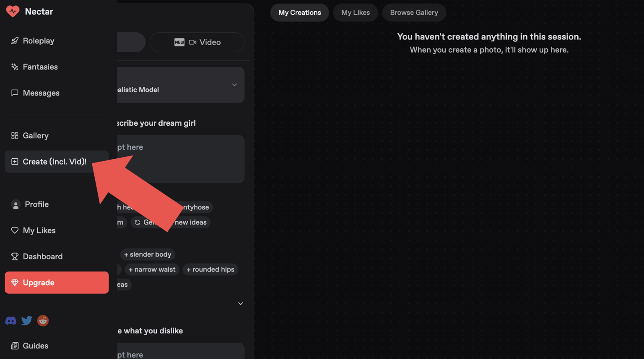Screen dimensions: 644x359
Task: Click the dream girl prompt field
Action: pyautogui.click(x=181, y=159)
